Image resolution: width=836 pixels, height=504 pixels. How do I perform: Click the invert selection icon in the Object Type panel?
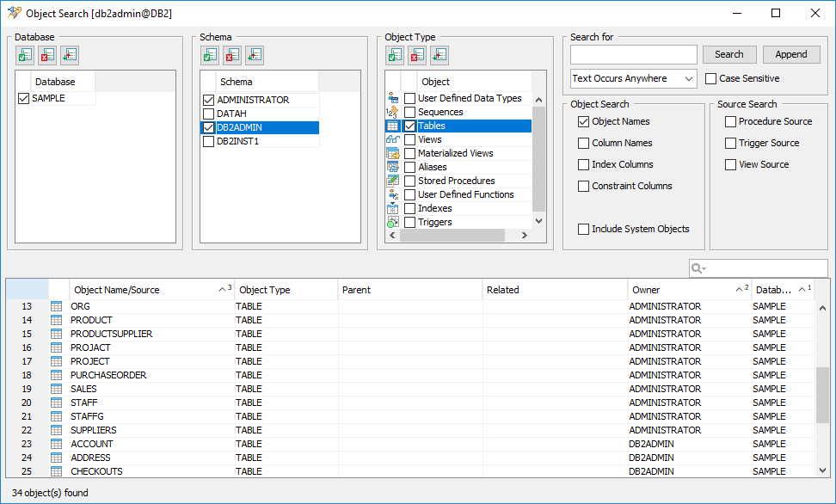click(440, 55)
